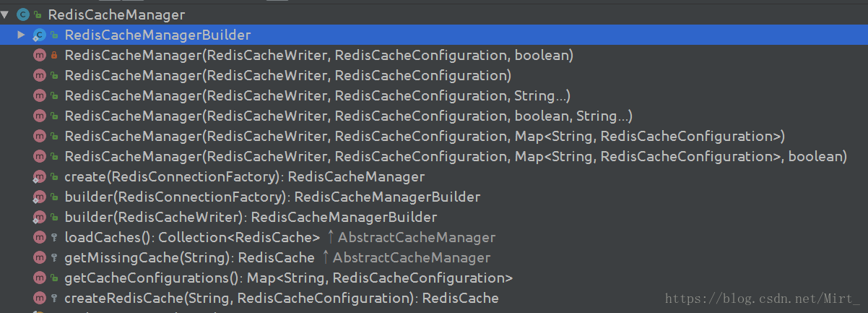Click the override arrow next to loadCaches

pos(331,237)
